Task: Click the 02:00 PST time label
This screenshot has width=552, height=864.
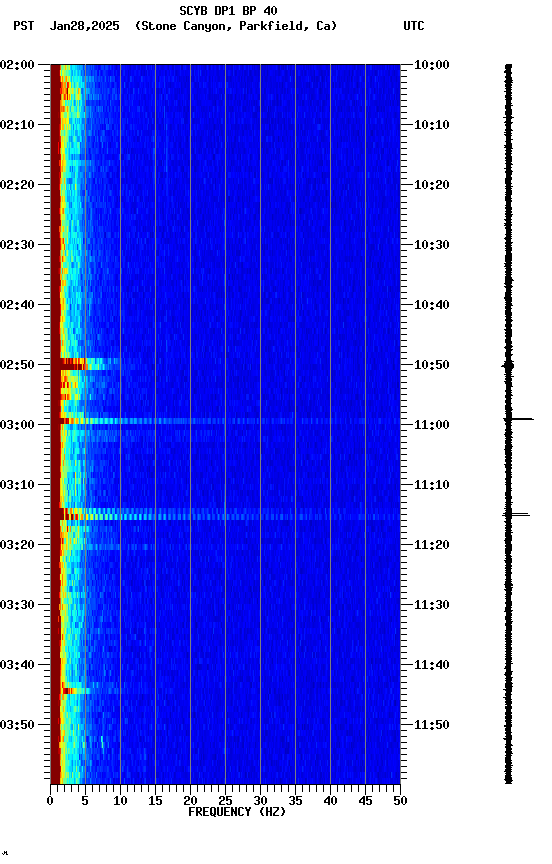Action: (17, 65)
